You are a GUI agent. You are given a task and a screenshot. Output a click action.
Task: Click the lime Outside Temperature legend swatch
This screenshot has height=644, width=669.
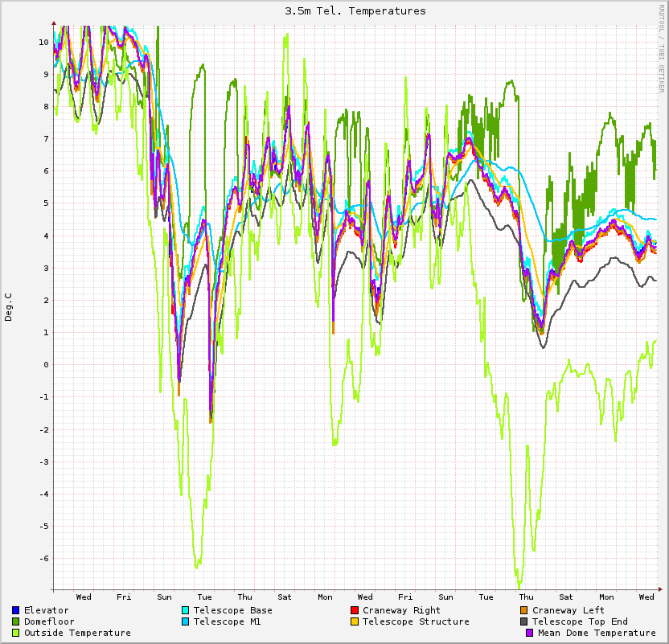pyautogui.click(x=16, y=633)
